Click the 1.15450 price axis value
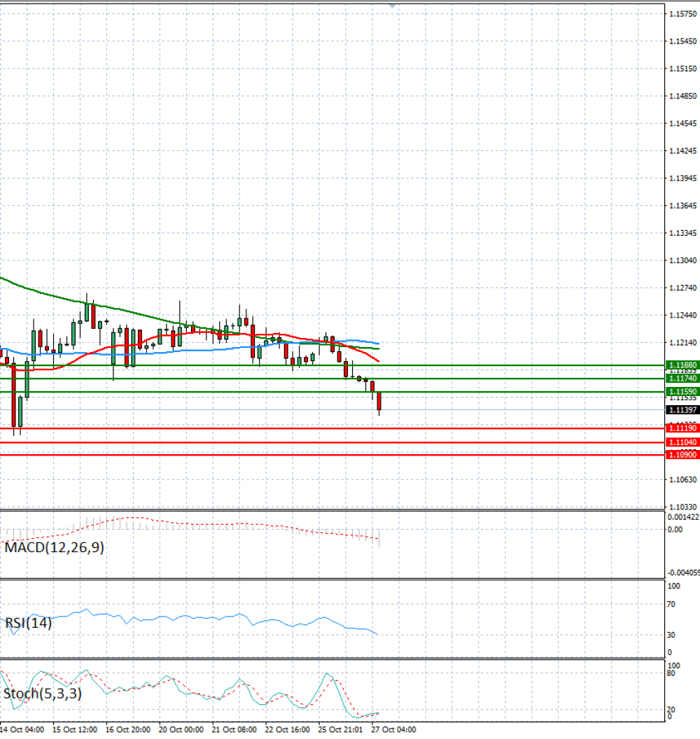The width and height of the screenshot is (700, 739). click(x=683, y=41)
